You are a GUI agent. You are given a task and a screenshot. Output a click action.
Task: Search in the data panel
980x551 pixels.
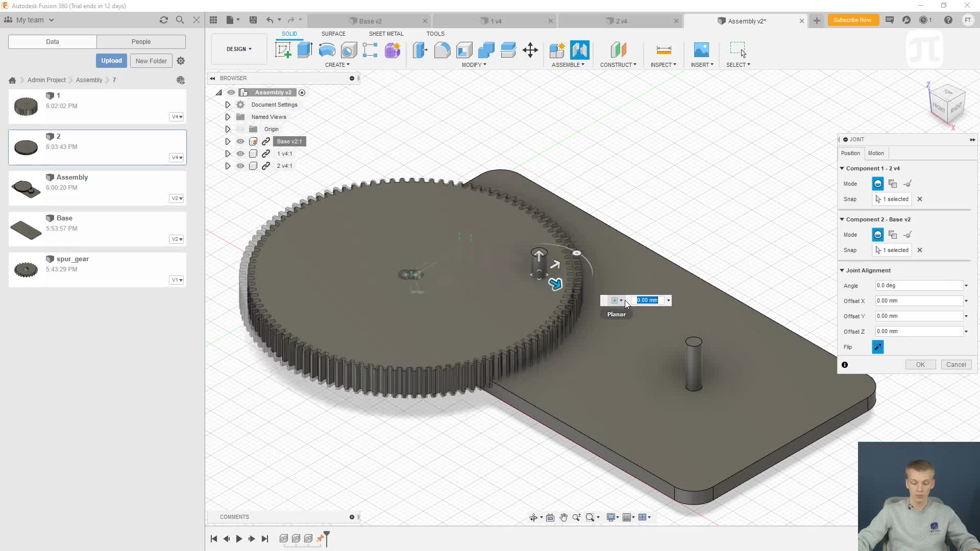point(180,20)
